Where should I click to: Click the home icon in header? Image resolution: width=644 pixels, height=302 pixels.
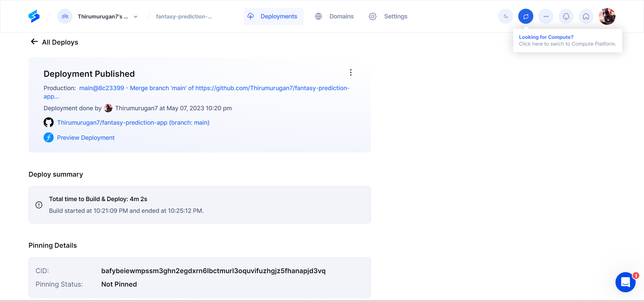586,16
